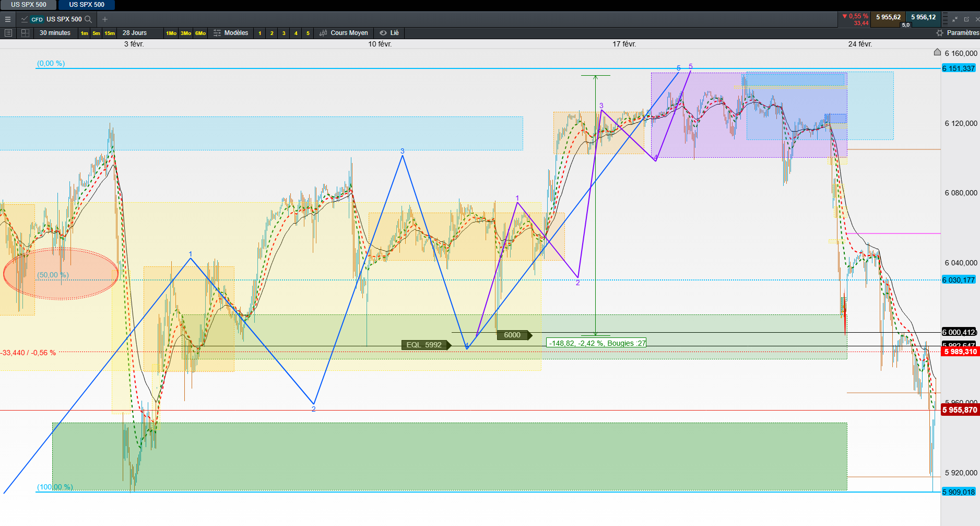The height and width of the screenshot is (526, 980).
Task: Switch timeframe to 15m
Action: pyautogui.click(x=110, y=33)
